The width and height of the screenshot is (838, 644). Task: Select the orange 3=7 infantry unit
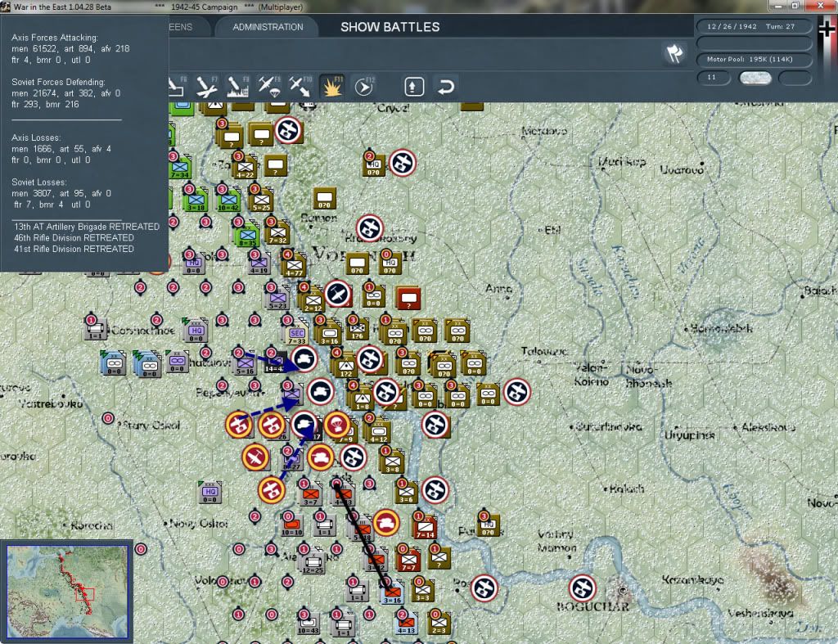click(x=310, y=495)
